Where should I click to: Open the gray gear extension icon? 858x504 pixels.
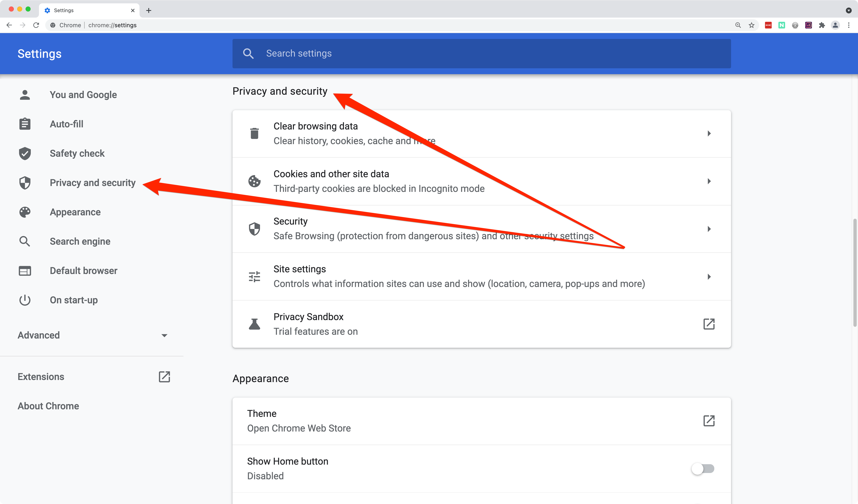pos(795,25)
